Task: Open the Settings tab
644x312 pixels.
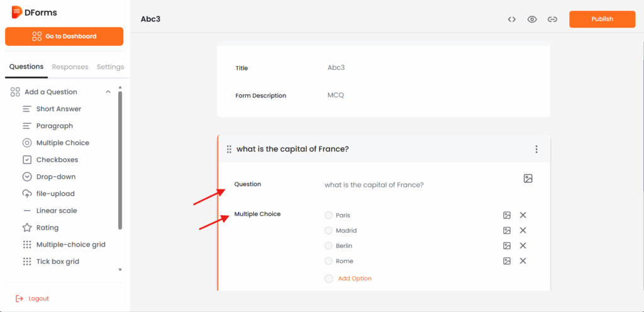Action: 110,67
